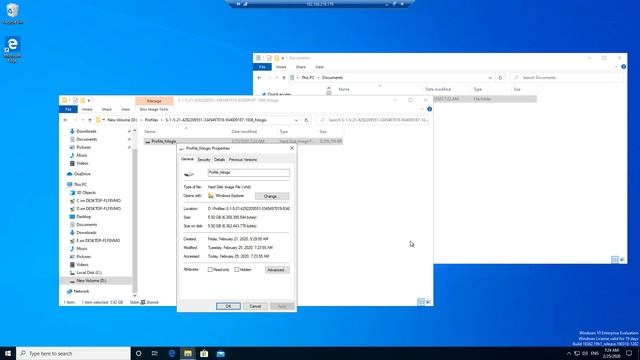This screenshot has width=640, height=360.
Task: Close the Properties dialog with the X
Action: [x=292, y=148]
